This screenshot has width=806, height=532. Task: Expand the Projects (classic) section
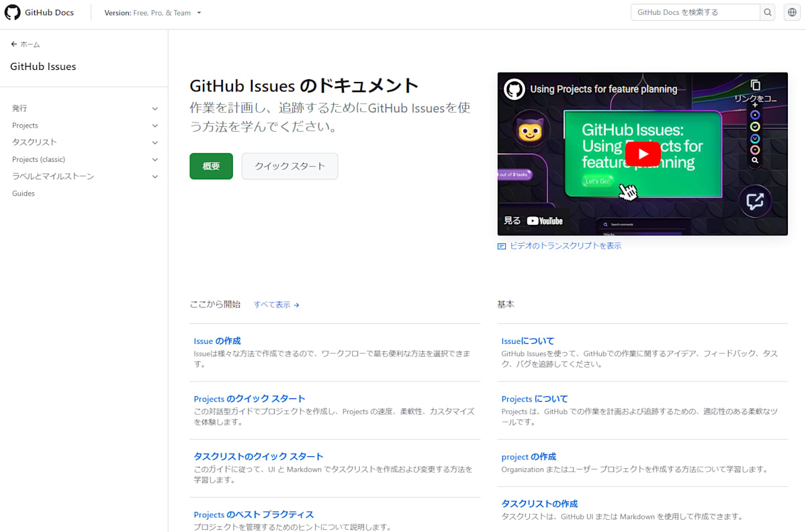154,160
